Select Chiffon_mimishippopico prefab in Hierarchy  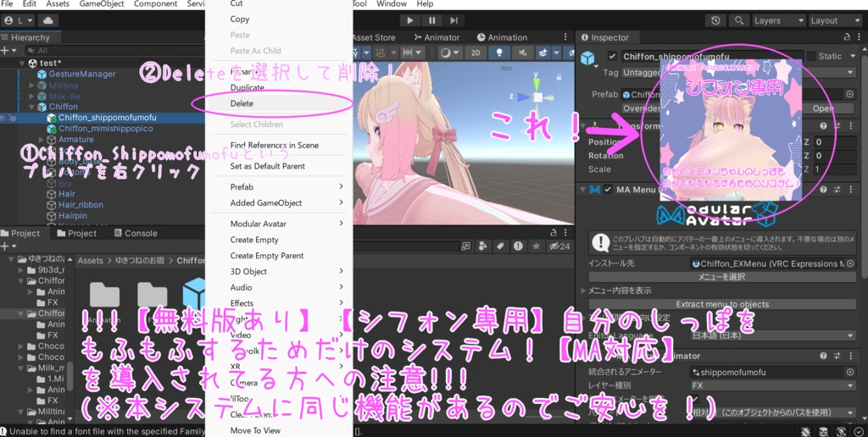coord(105,129)
